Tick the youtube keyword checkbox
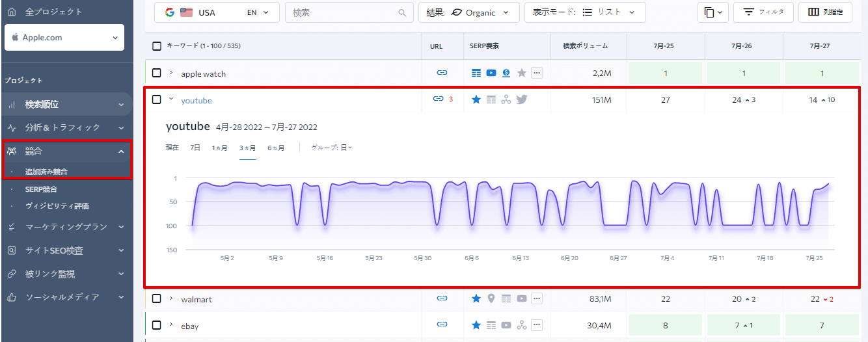This screenshot has height=342, width=868. pyautogui.click(x=156, y=99)
